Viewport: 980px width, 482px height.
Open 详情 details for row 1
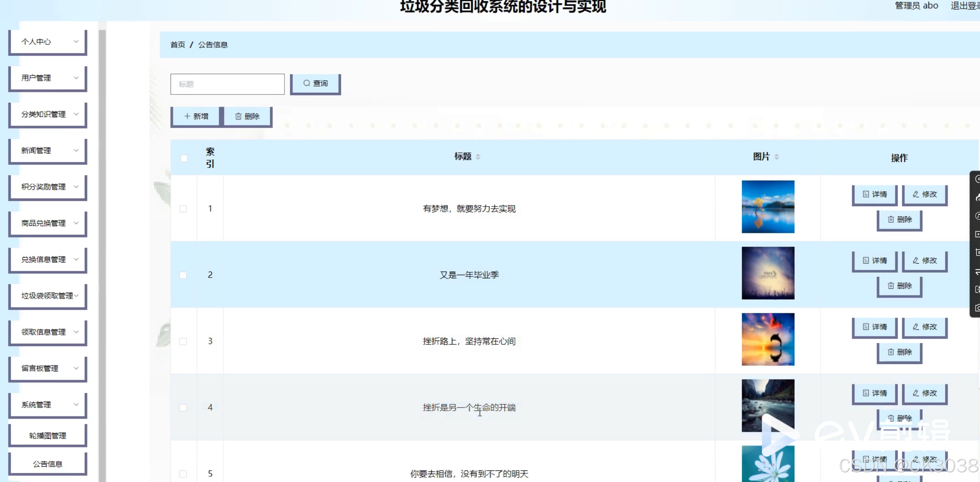(x=874, y=194)
